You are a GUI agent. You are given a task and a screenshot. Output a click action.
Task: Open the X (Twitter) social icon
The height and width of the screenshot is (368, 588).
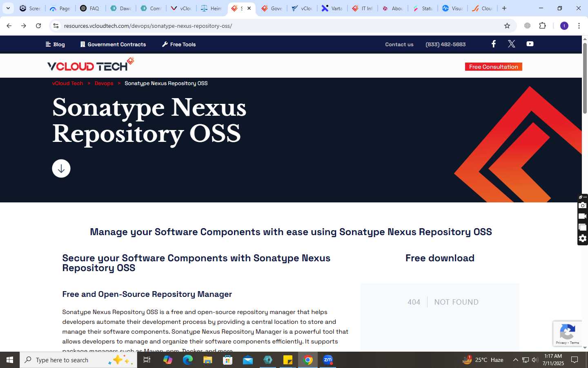(512, 44)
